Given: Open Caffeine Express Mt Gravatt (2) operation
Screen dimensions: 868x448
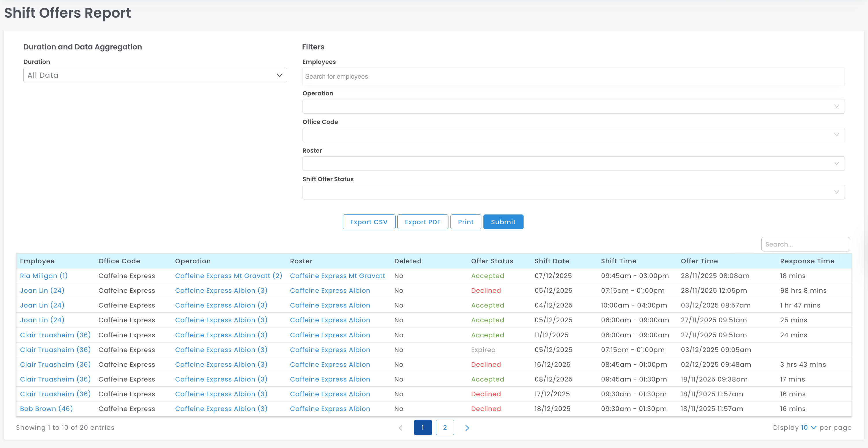Looking at the screenshot, I should point(228,276).
